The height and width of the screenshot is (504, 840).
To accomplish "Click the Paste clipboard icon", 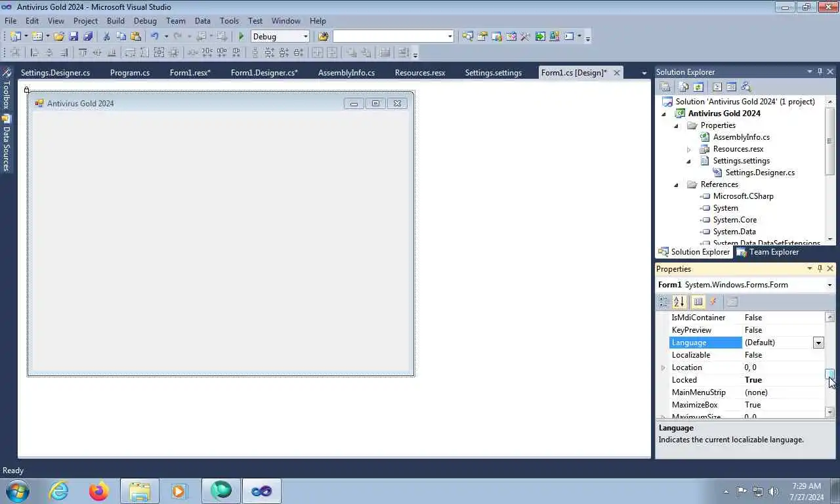I will (x=136, y=36).
